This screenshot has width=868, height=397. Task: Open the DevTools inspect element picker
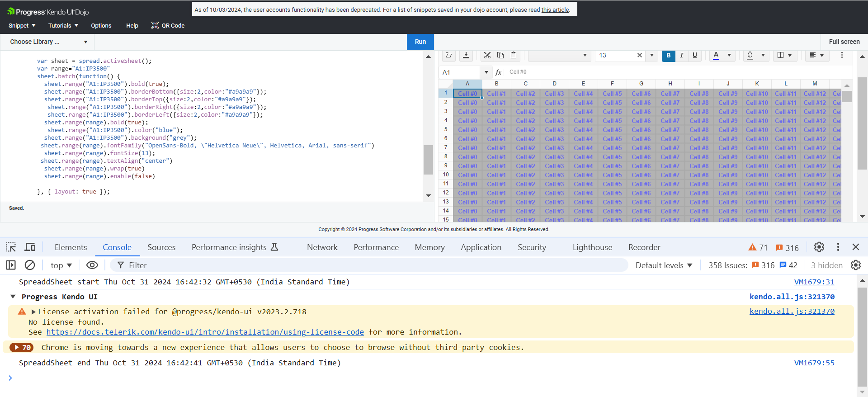(x=11, y=247)
